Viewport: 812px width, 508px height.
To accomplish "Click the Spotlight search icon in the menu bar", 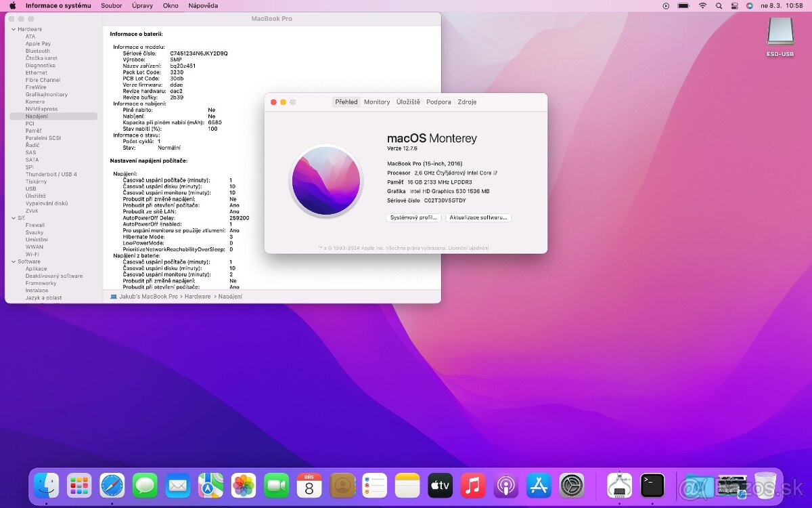I will click(719, 5).
